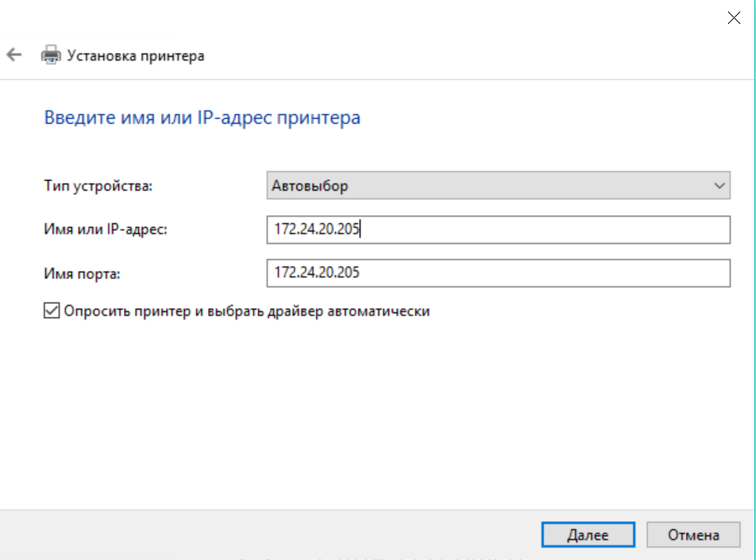This screenshot has width=756, height=560.
Task: Go back using the arrow icon
Action: 14,55
